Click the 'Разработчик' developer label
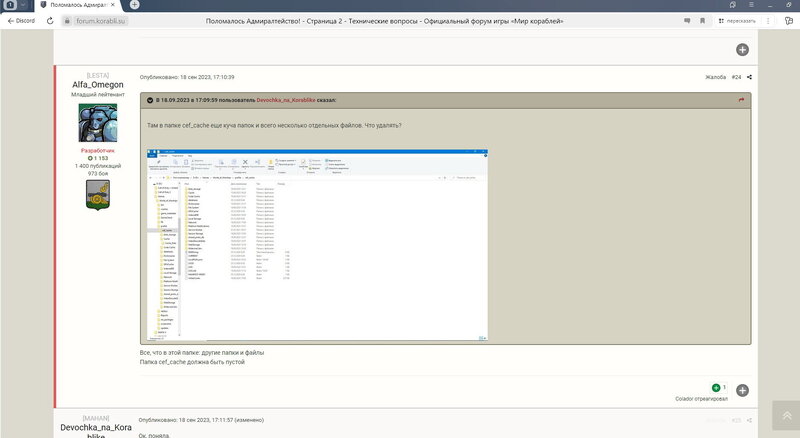This screenshot has width=800, height=438. click(97, 151)
